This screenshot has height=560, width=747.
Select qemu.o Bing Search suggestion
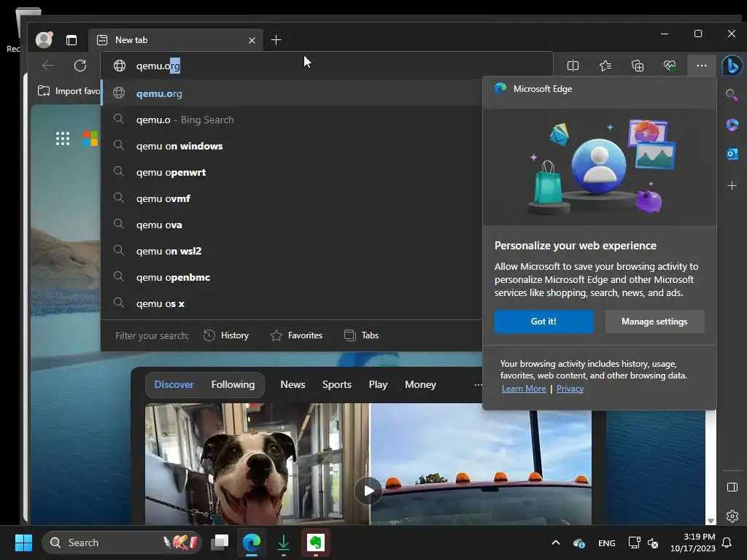pyautogui.click(x=293, y=120)
